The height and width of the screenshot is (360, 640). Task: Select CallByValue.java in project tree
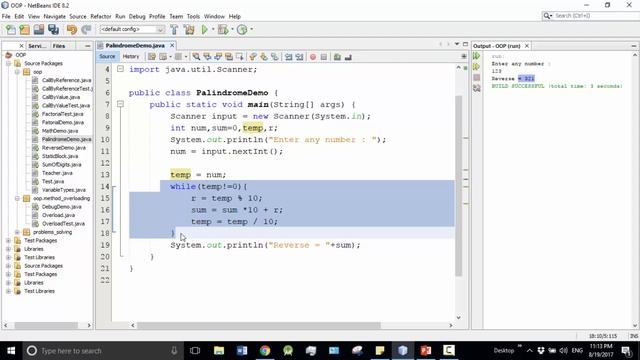coord(61,97)
